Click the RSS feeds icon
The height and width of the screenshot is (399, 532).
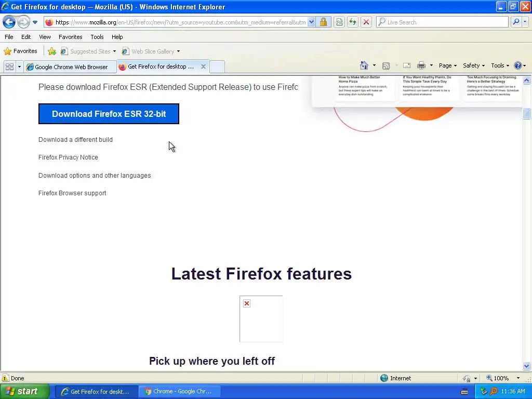point(386,66)
